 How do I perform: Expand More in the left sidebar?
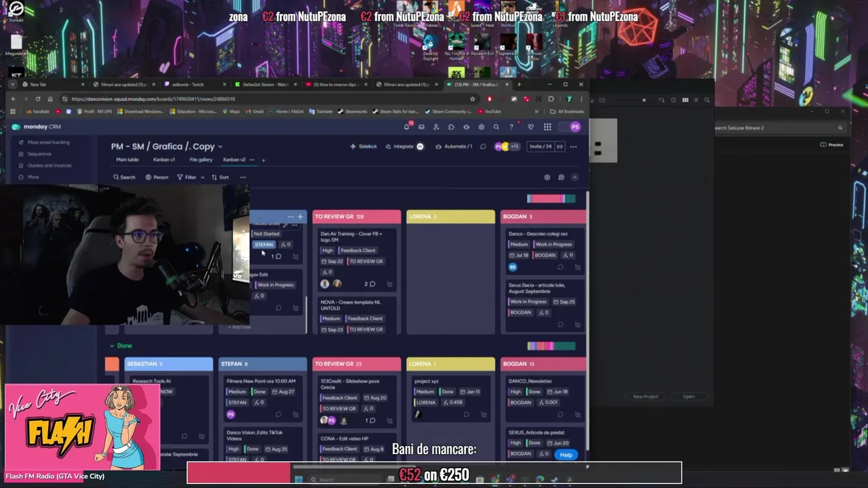(28, 177)
